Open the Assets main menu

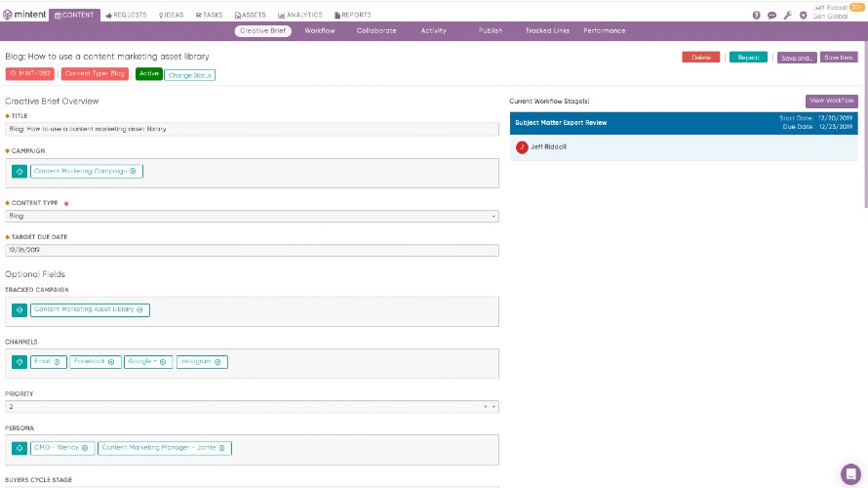click(251, 15)
